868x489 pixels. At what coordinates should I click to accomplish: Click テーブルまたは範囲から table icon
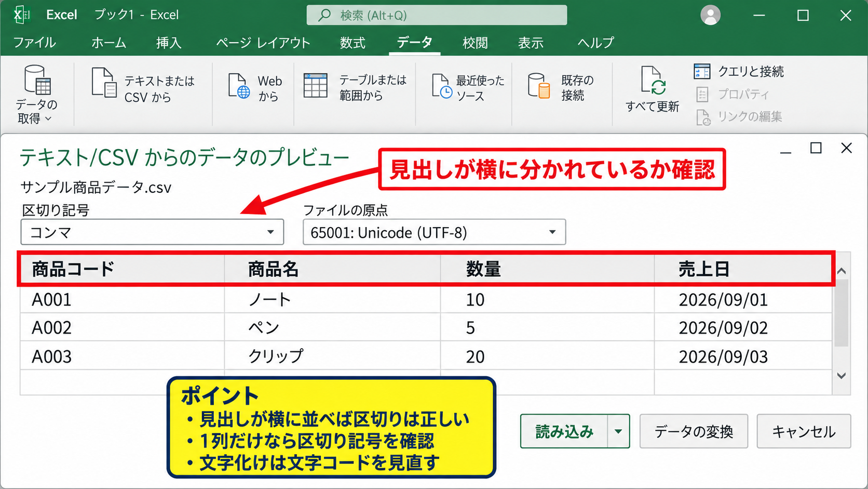pos(316,86)
